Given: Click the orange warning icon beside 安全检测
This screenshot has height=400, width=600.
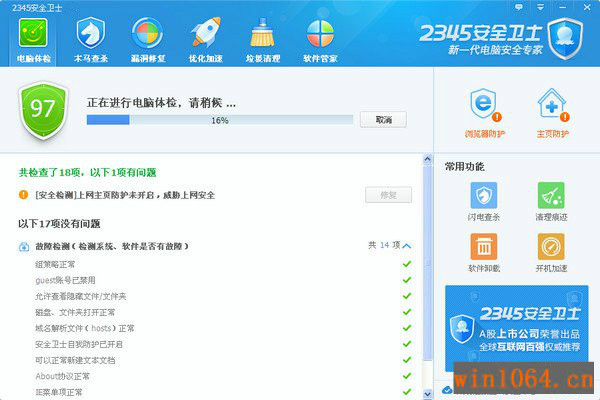Looking at the screenshot, I should pyautogui.click(x=23, y=195).
